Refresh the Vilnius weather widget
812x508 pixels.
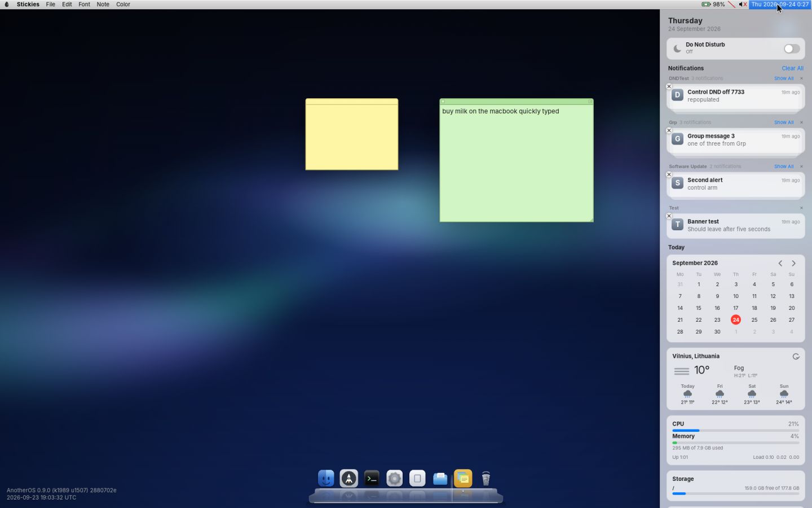coord(796,356)
